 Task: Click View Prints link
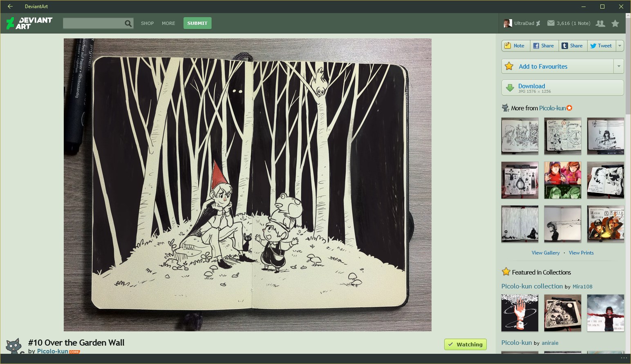581,253
